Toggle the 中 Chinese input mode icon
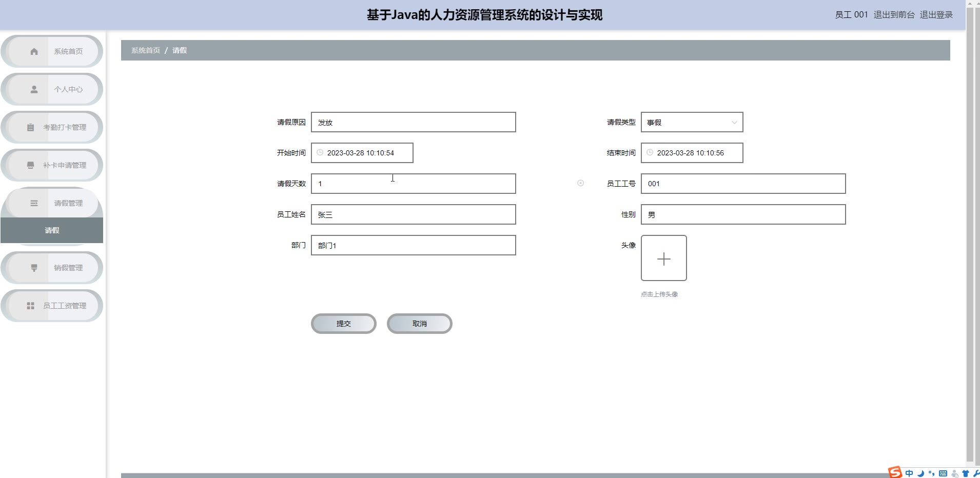 tap(909, 473)
